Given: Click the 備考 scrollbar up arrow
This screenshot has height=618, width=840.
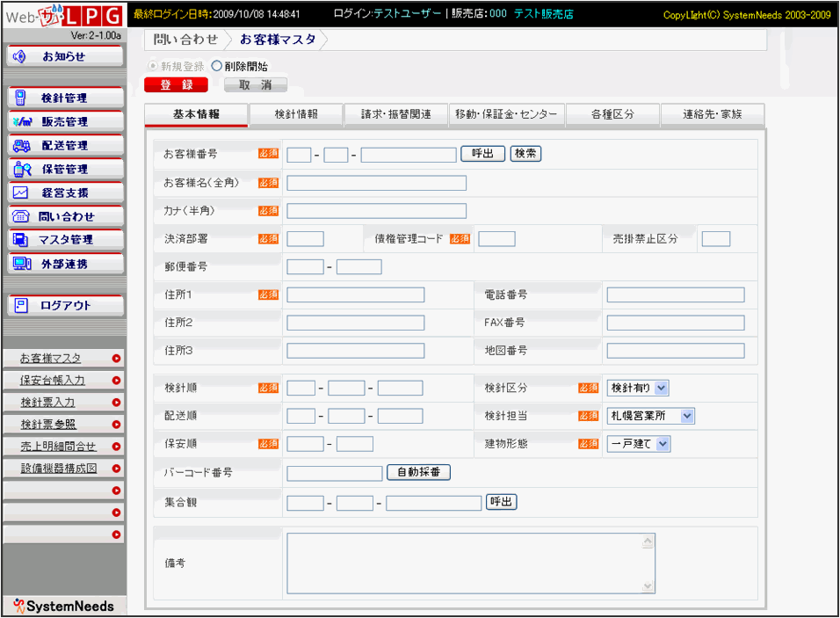Looking at the screenshot, I should 648,542.
